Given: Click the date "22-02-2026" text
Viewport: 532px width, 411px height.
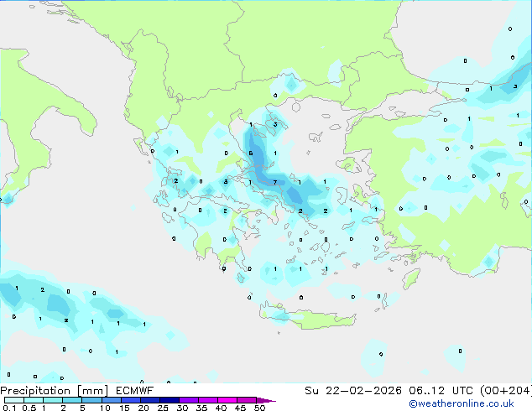Looking at the screenshot, I should (363, 391).
